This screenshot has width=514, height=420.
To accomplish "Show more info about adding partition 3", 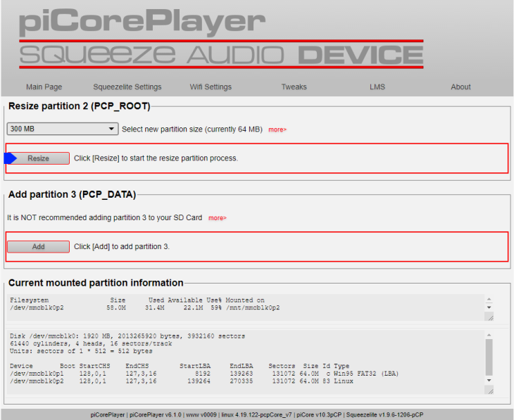I will click(x=218, y=218).
